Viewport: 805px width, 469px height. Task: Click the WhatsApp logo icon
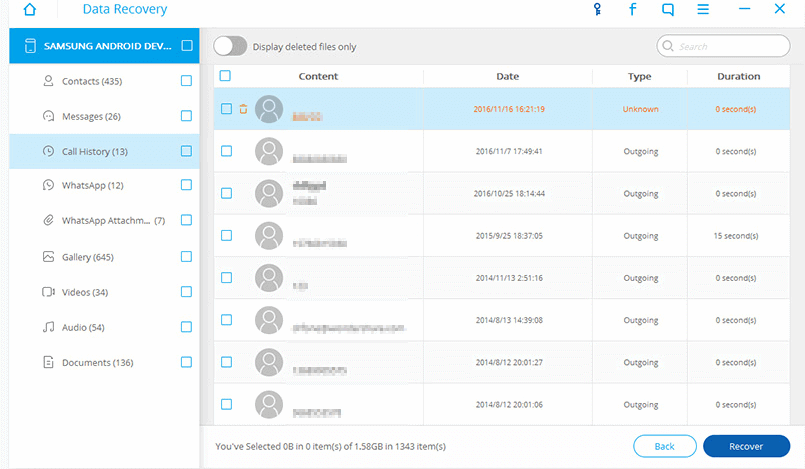[48, 185]
